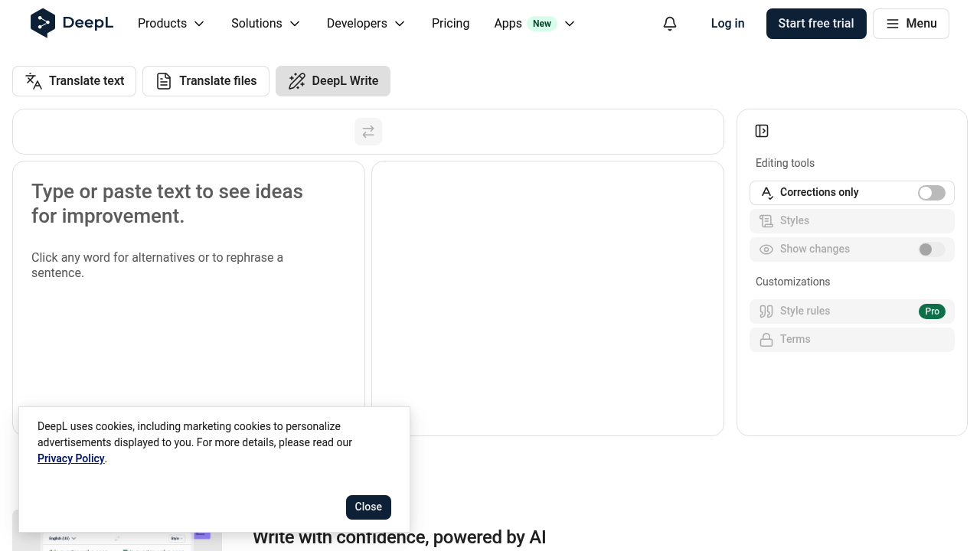Screen dimensions: 980x551
Task: Open the Pricing page
Action: (450, 24)
